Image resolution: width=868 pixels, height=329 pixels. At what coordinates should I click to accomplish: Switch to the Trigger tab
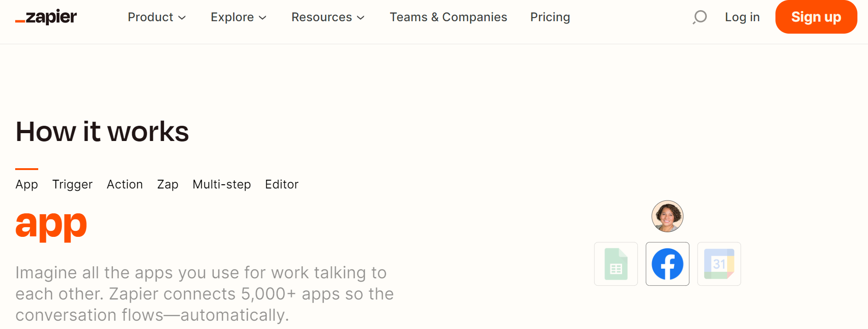pos(72,184)
